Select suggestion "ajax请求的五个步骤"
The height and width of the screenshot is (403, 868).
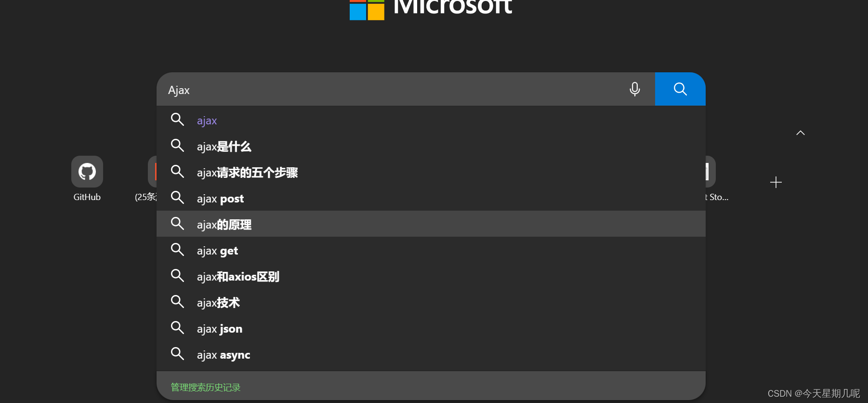click(x=431, y=173)
